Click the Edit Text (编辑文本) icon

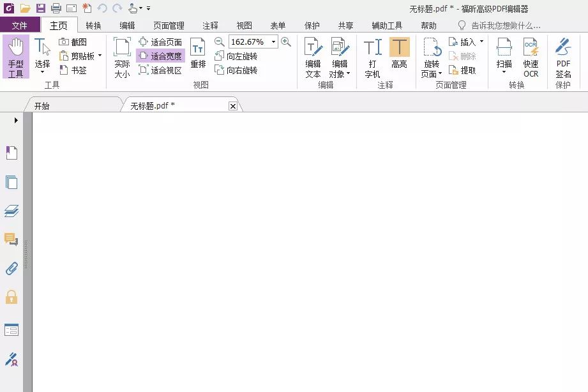coord(313,57)
